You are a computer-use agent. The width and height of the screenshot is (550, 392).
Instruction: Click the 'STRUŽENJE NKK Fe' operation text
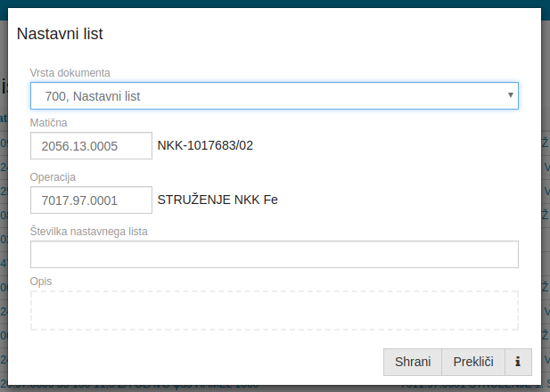click(x=218, y=200)
